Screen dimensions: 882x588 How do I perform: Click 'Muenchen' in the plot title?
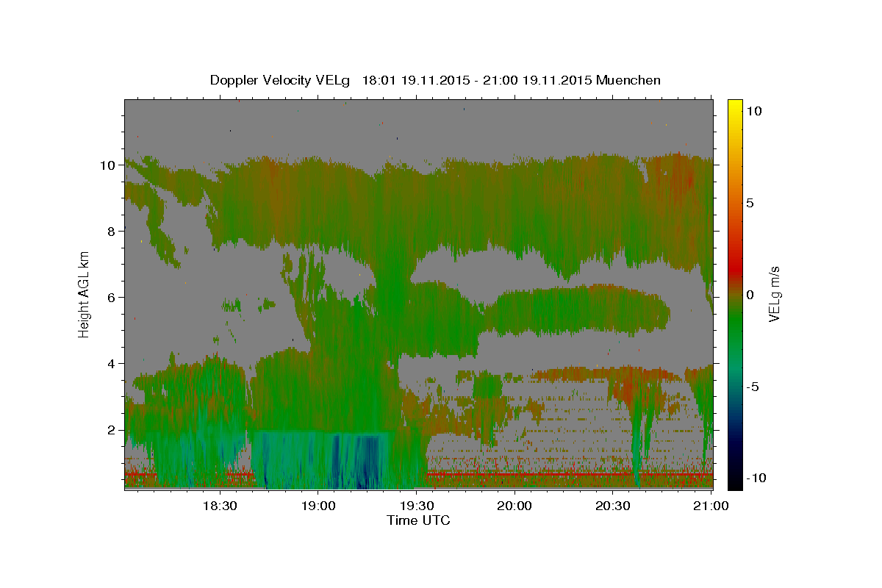pos(628,80)
